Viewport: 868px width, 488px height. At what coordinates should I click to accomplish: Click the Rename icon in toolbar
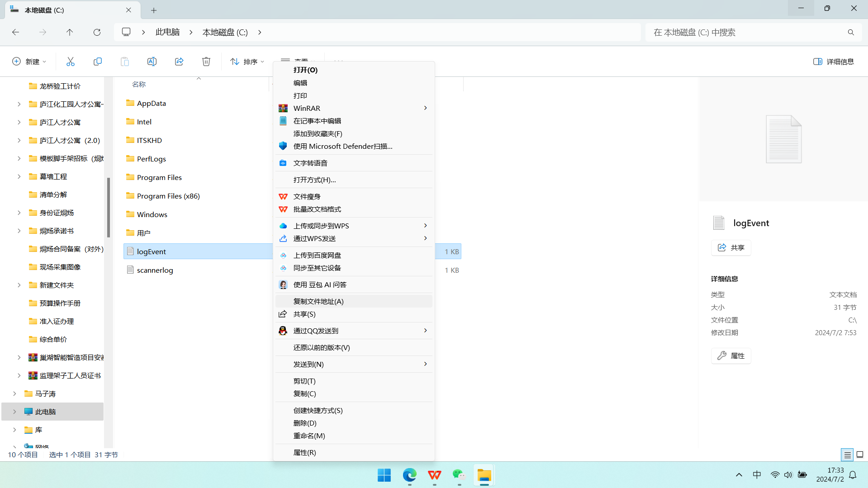point(152,62)
